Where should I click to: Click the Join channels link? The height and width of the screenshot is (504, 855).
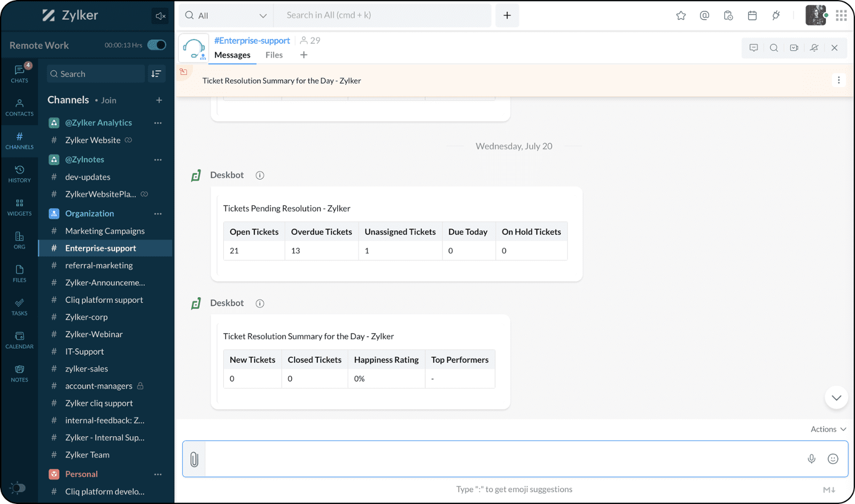pos(108,100)
